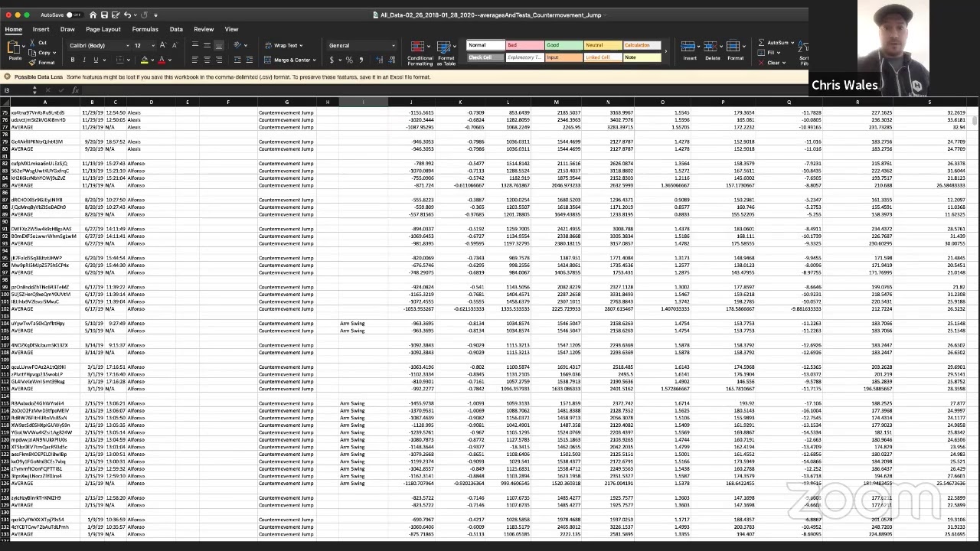This screenshot has width=980, height=551.
Task: Click the insert function fx icon
Action: tap(75, 90)
